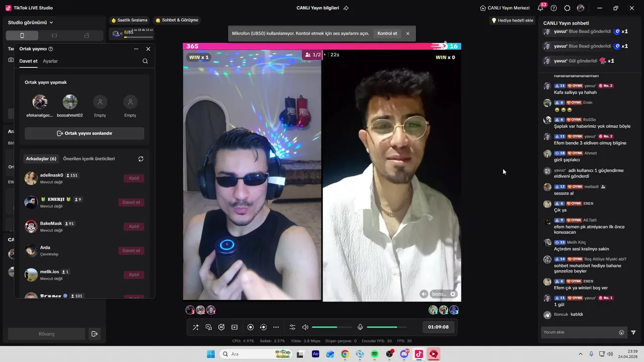Select landscape layout mode
This screenshot has height=362, width=644.
54,35
